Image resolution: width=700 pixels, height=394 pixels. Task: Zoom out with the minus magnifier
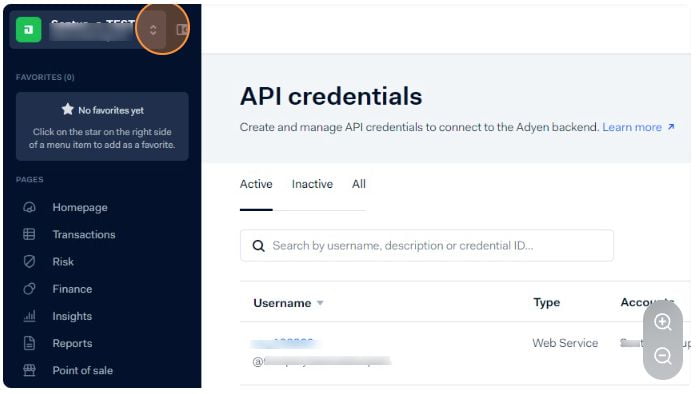[663, 356]
